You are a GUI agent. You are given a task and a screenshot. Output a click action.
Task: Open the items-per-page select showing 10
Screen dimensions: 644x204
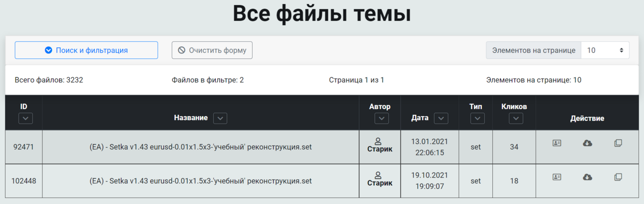(605, 50)
